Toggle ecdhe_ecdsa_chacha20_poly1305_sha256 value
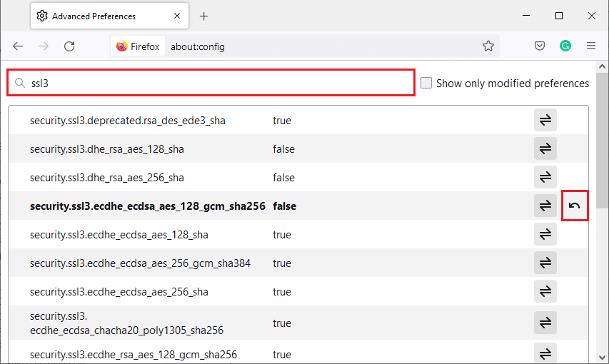 coord(545,323)
